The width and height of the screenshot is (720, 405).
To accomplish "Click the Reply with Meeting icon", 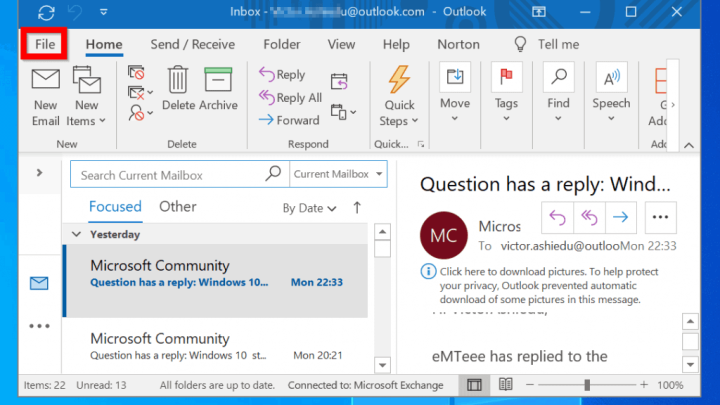I will (x=339, y=82).
